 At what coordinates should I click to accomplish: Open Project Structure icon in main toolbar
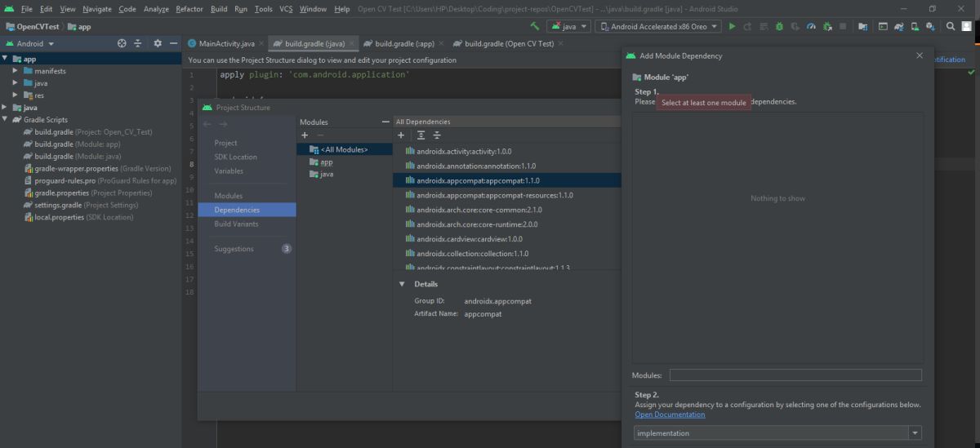point(863,26)
